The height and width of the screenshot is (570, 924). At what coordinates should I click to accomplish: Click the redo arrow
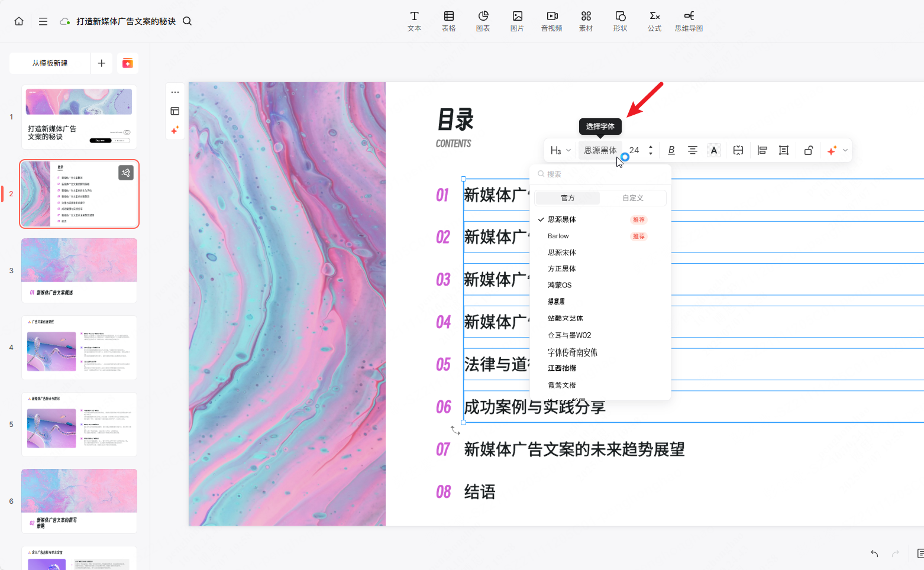[x=896, y=553]
